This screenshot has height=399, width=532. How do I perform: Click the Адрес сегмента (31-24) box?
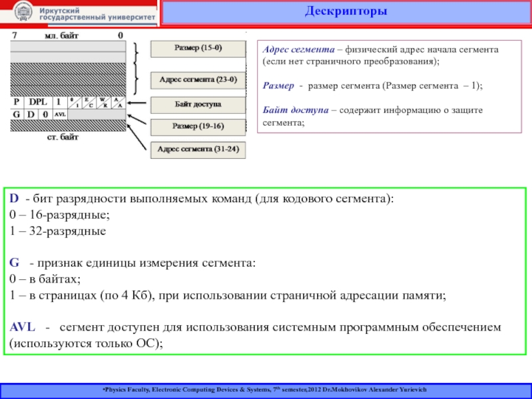pyautogui.click(x=198, y=150)
